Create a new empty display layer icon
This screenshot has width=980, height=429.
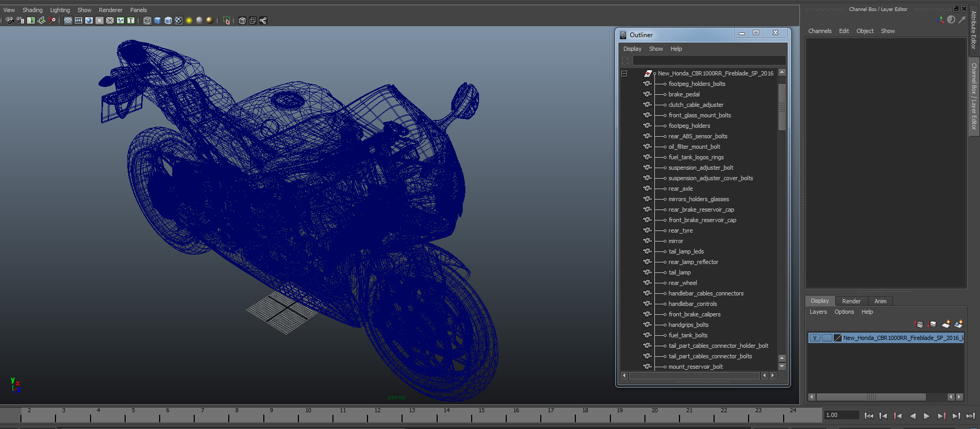pyautogui.click(x=946, y=324)
